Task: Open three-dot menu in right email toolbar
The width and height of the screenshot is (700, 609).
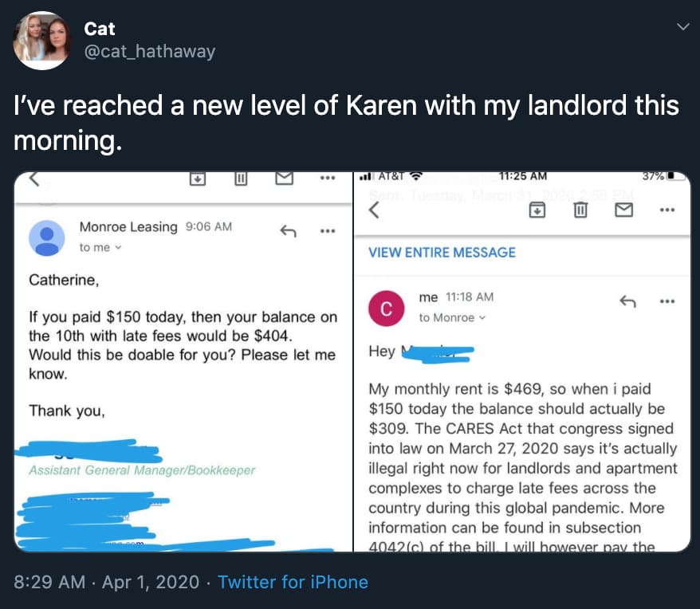Action: pos(667,210)
